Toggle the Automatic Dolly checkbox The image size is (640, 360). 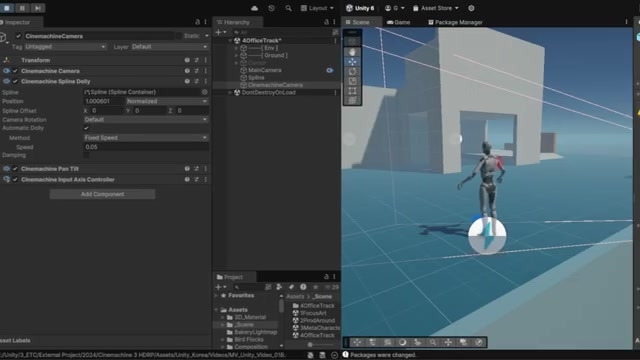(86, 128)
